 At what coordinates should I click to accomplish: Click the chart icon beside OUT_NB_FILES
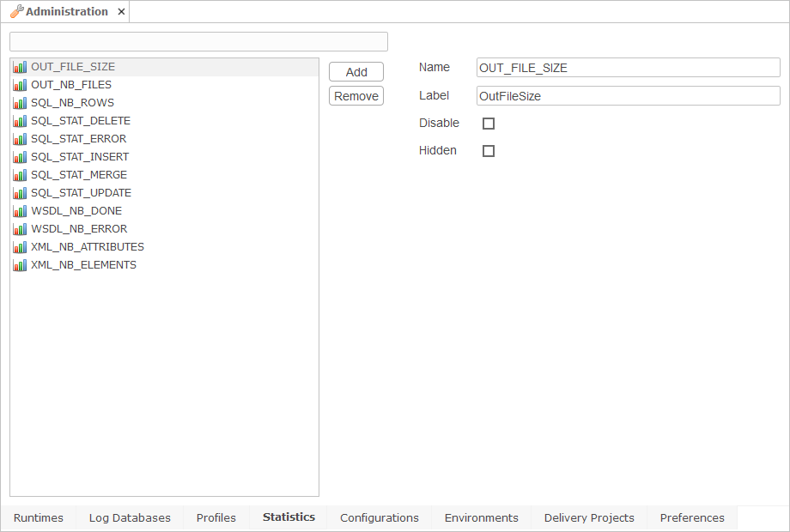click(x=20, y=85)
